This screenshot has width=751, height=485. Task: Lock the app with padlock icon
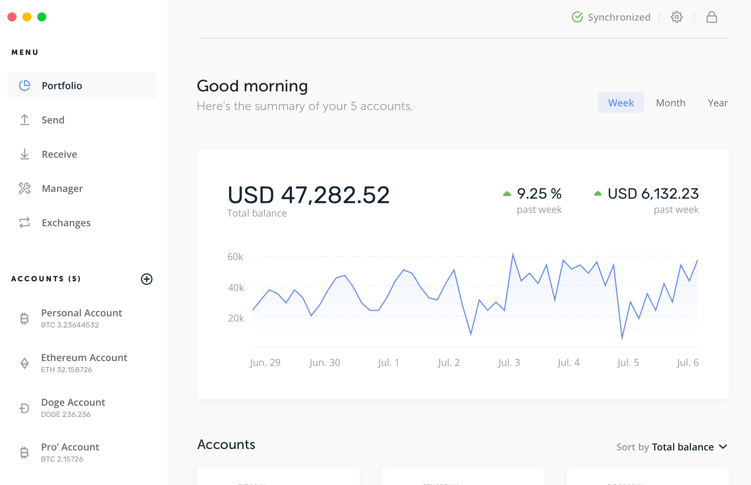712,17
